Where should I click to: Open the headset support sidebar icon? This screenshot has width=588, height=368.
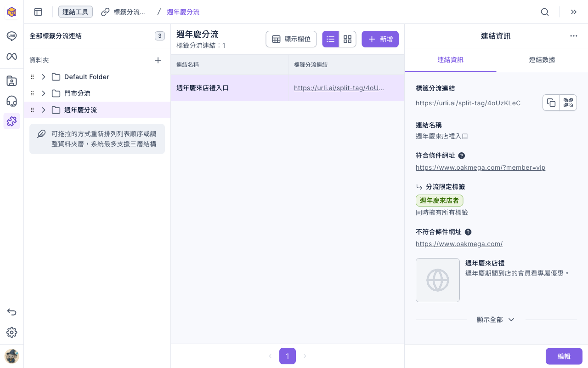coord(11,101)
